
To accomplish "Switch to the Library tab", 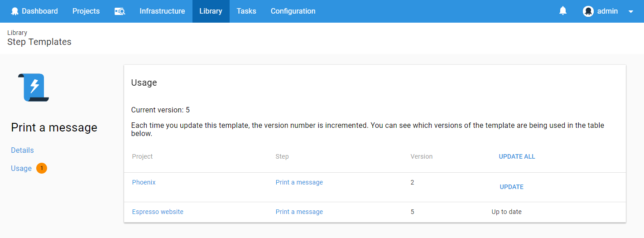I will tap(211, 11).
